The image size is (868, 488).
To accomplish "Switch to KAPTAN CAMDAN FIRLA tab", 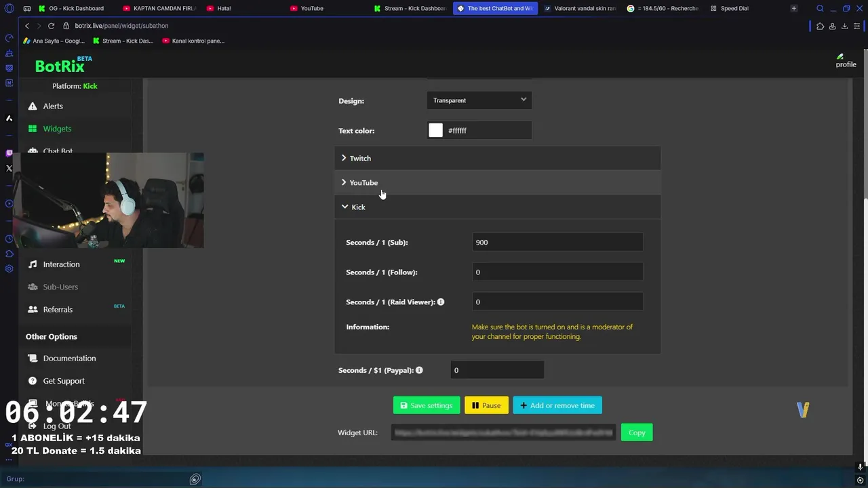I will click(160, 9).
